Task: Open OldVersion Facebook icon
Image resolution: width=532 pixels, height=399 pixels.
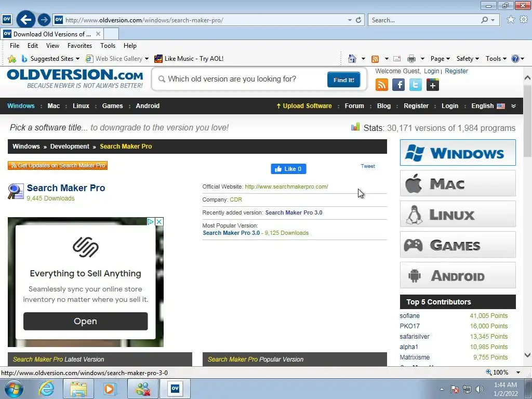Action: point(398,85)
